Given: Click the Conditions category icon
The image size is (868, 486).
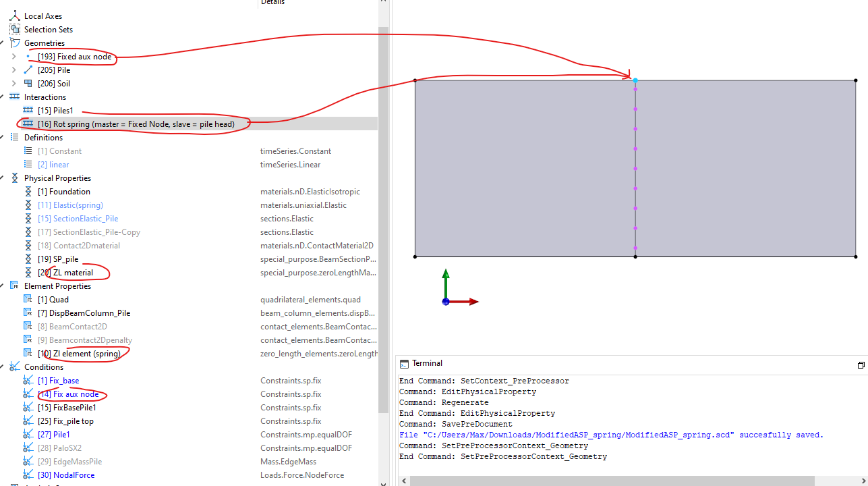Looking at the screenshot, I should 15,367.
